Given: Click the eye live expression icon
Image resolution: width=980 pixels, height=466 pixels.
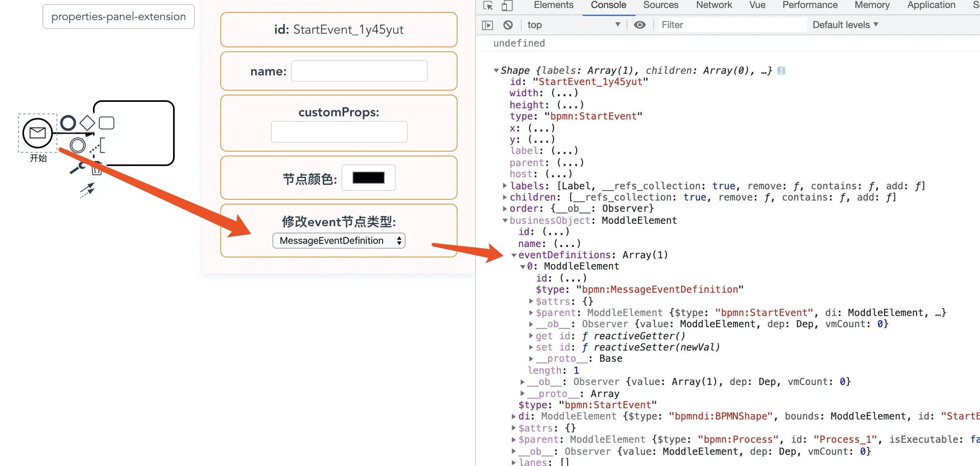Looking at the screenshot, I should pos(640,25).
